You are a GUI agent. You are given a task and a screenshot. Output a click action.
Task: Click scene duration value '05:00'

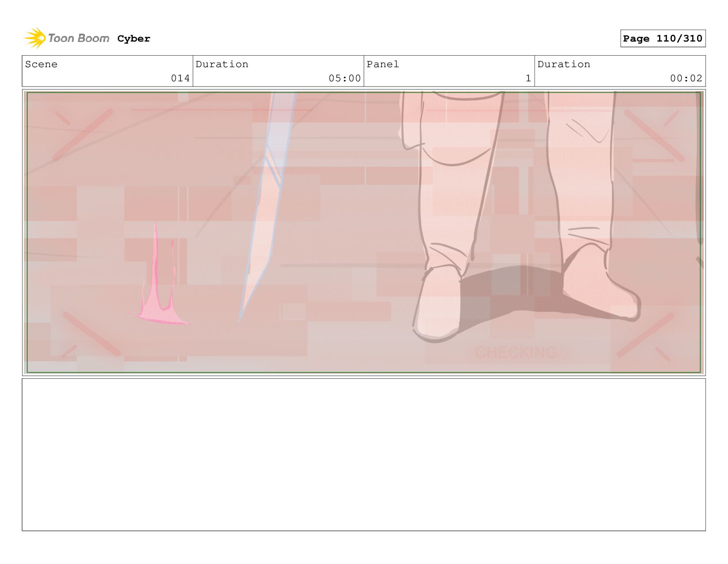click(x=345, y=78)
